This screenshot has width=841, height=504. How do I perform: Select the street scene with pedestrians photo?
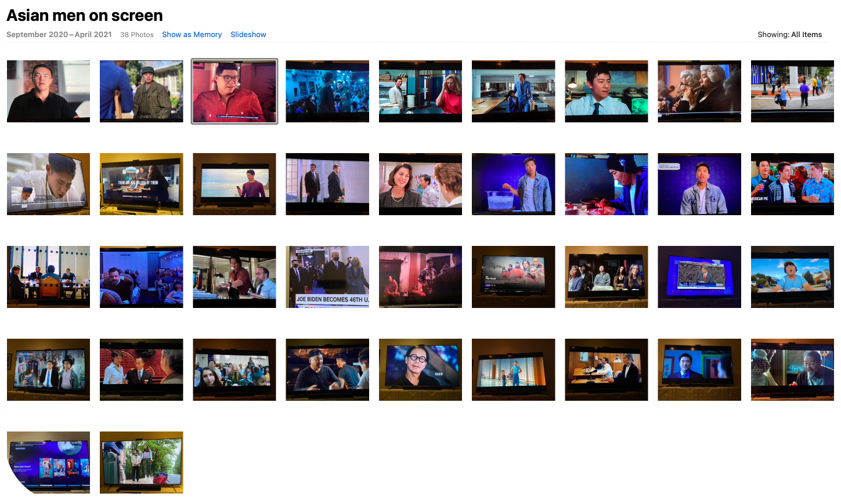point(792,91)
